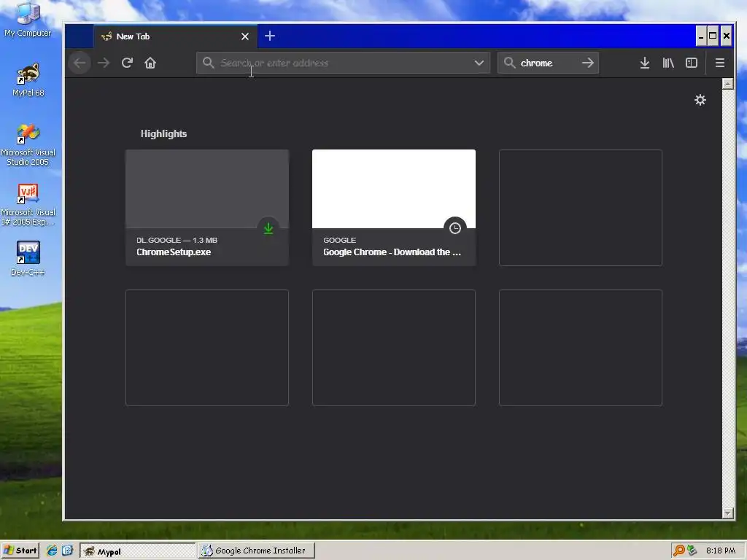The height and width of the screenshot is (560, 747).
Task: Click the orange magnifier system tray icon
Action: coord(679,551)
